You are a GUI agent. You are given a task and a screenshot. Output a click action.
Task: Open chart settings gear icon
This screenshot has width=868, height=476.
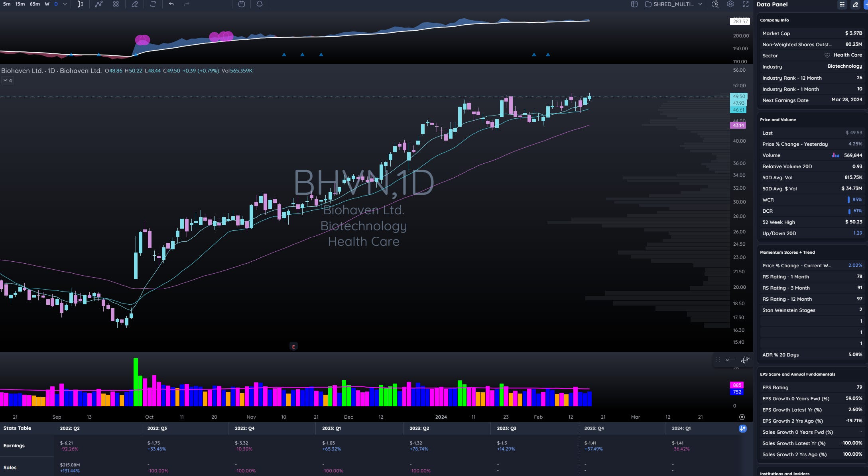click(x=730, y=4)
